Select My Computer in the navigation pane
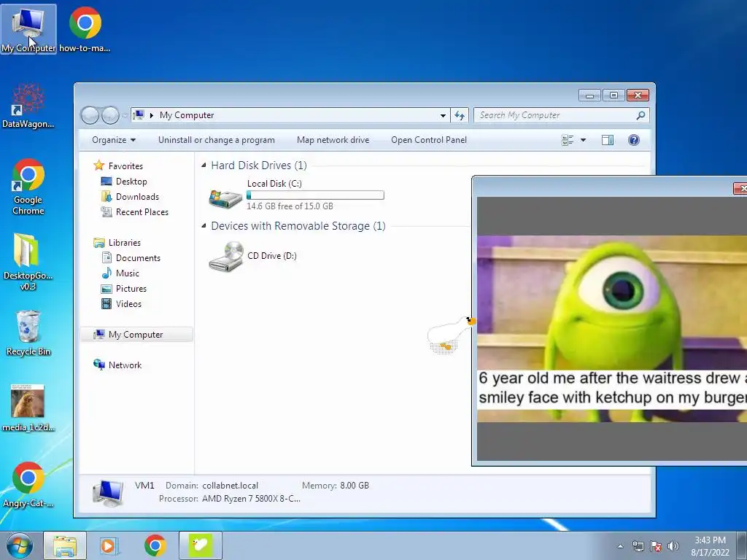This screenshot has width=747, height=560. pyautogui.click(x=136, y=334)
